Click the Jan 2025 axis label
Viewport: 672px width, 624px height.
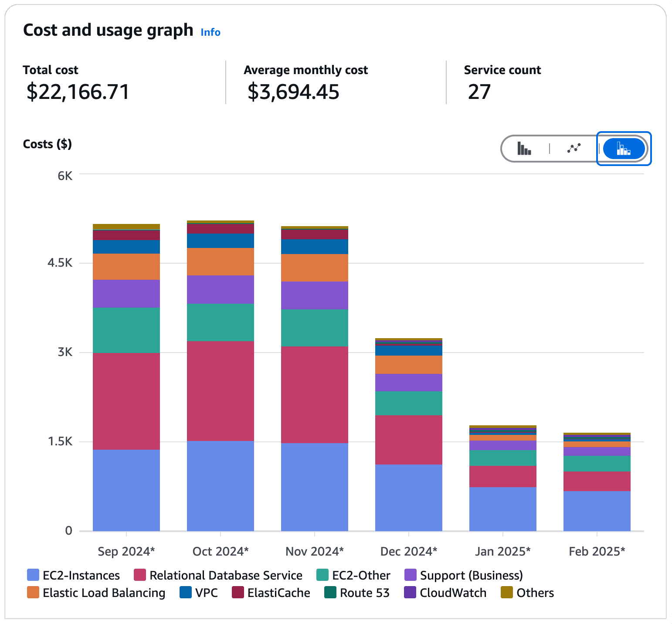click(503, 551)
